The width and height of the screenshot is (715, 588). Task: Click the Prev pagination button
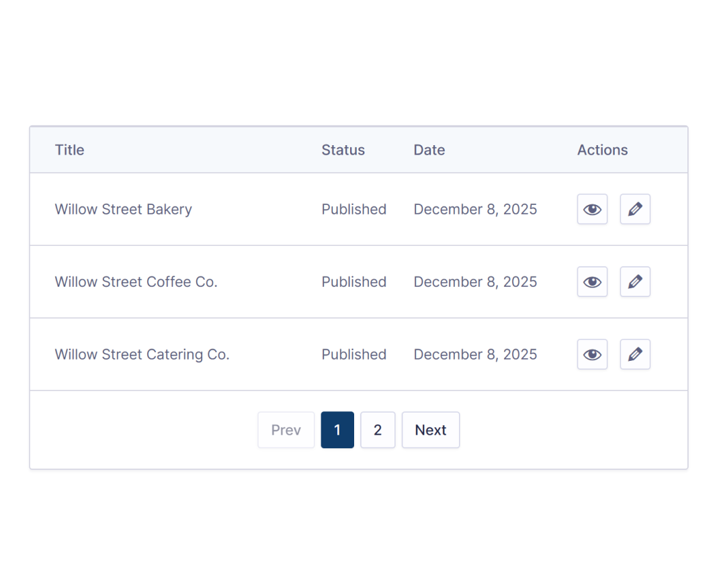tap(286, 430)
